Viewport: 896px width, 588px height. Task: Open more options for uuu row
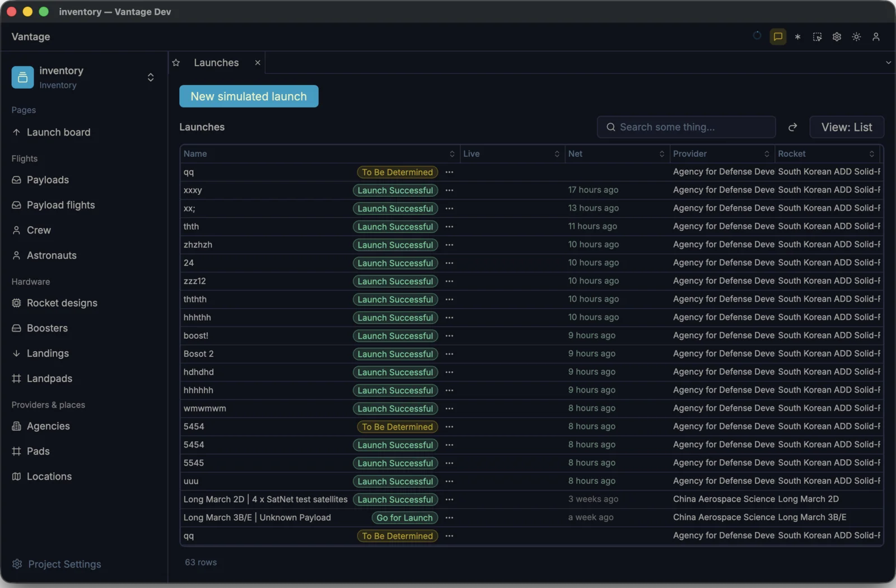449,482
